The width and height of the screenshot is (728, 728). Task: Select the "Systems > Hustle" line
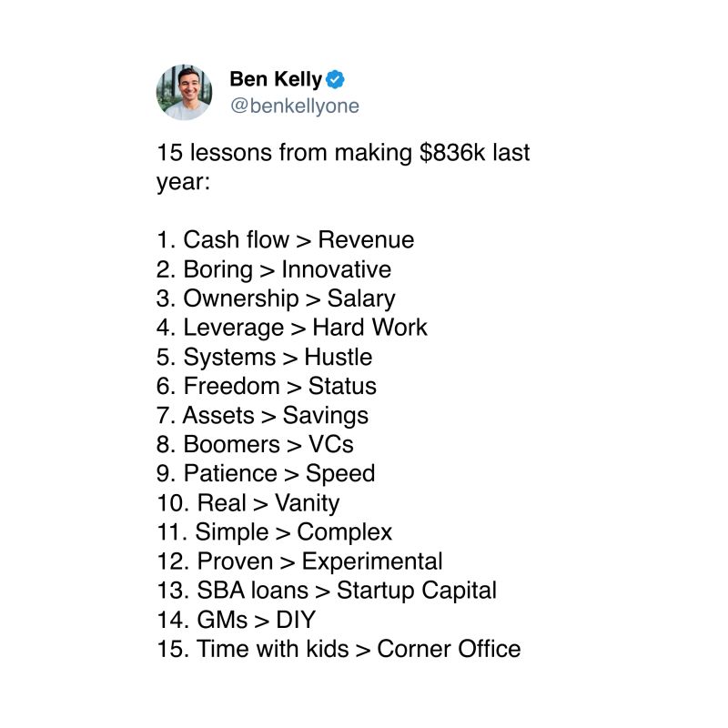point(264,357)
